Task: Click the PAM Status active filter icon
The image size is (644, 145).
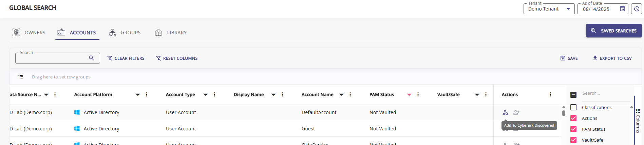Action: point(409,94)
